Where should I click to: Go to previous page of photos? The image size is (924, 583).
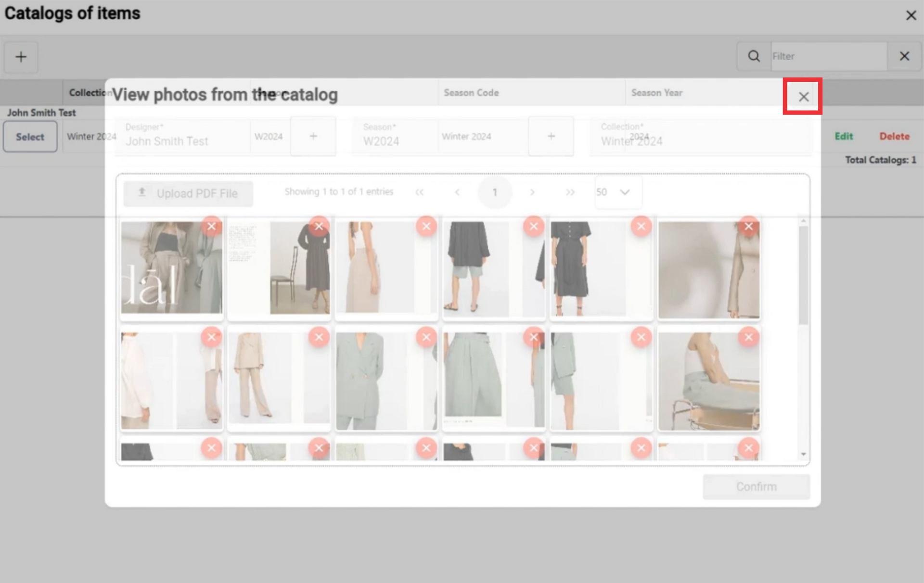(x=457, y=192)
